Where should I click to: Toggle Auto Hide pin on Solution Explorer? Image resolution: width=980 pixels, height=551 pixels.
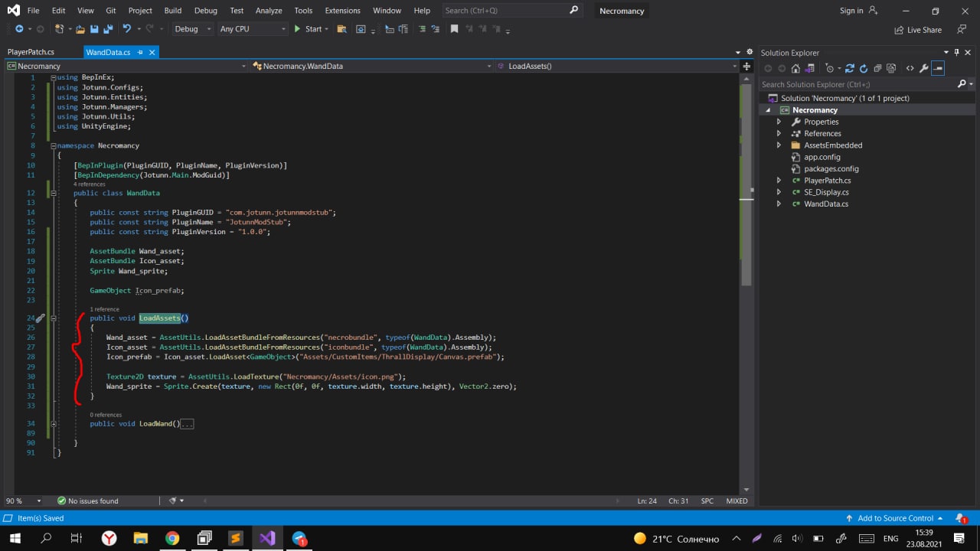(x=957, y=52)
